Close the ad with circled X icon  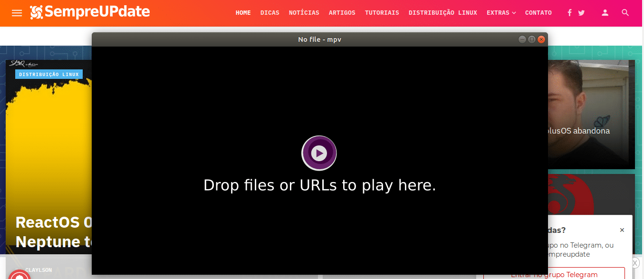[635, 263]
